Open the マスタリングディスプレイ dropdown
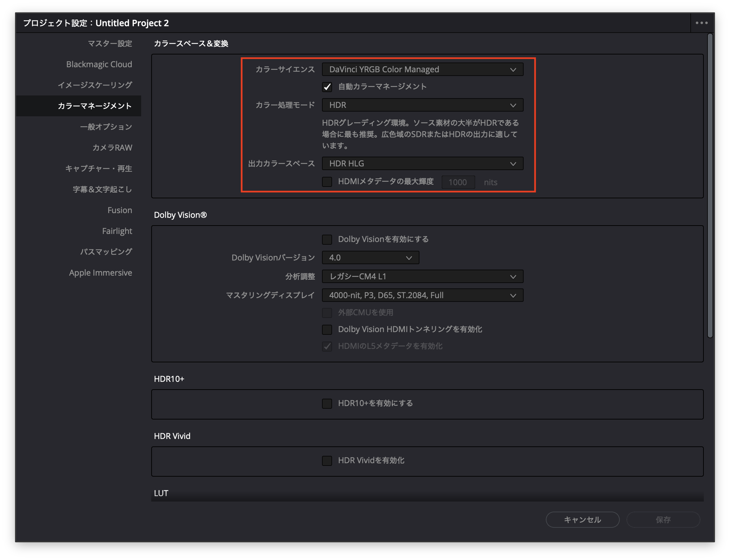The image size is (730, 560). coord(422,295)
